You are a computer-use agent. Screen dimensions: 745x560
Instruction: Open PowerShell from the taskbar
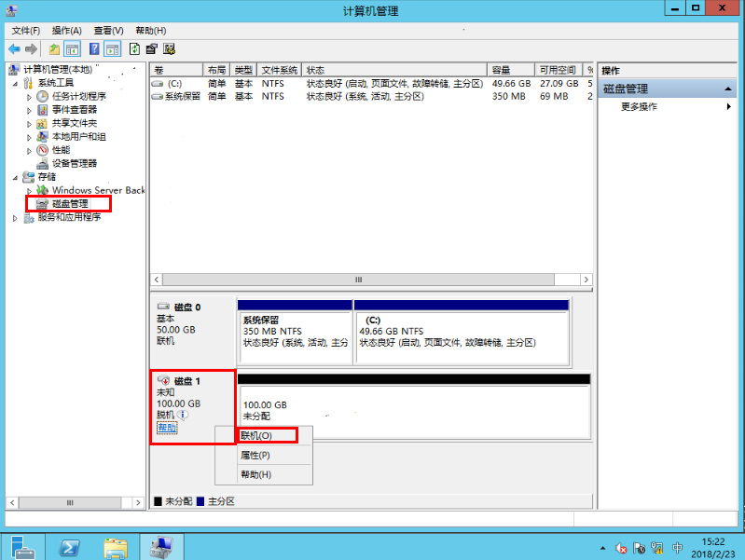point(69,548)
